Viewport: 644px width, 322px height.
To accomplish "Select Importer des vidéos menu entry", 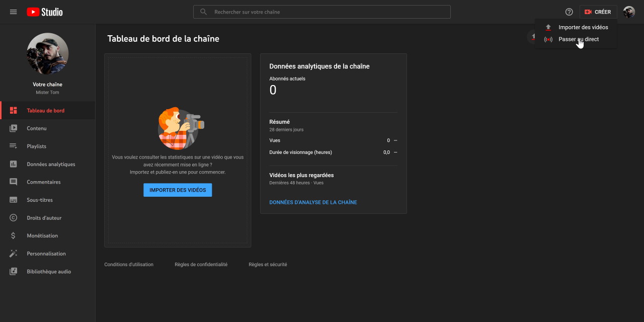I will point(583,27).
